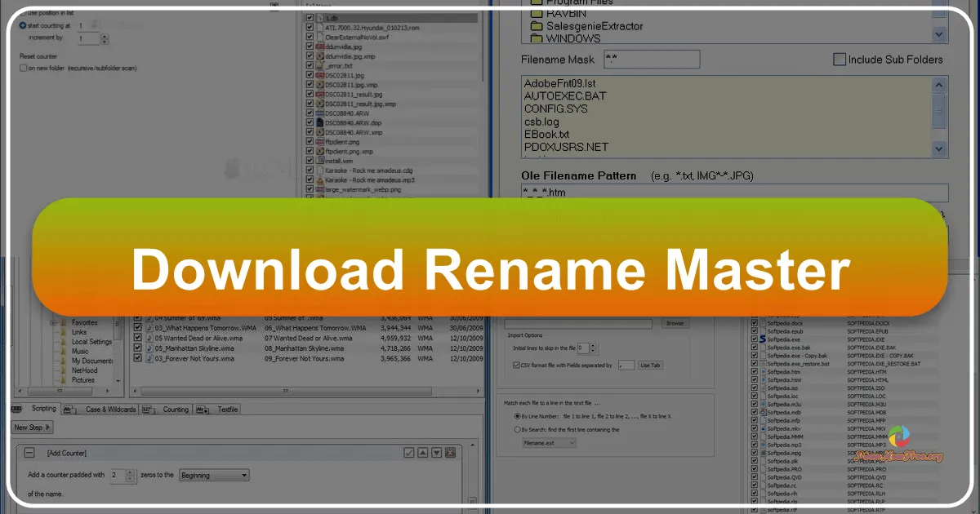Image resolution: width=980 pixels, height=514 pixels.
Task: Click the down scroll arrow of the filename list
Action: point(939,149)
